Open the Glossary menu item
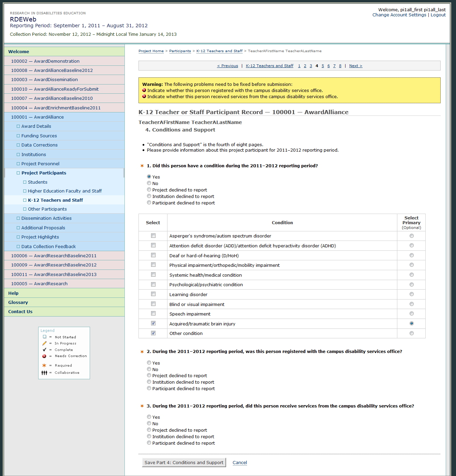 (x=18, y=303)
